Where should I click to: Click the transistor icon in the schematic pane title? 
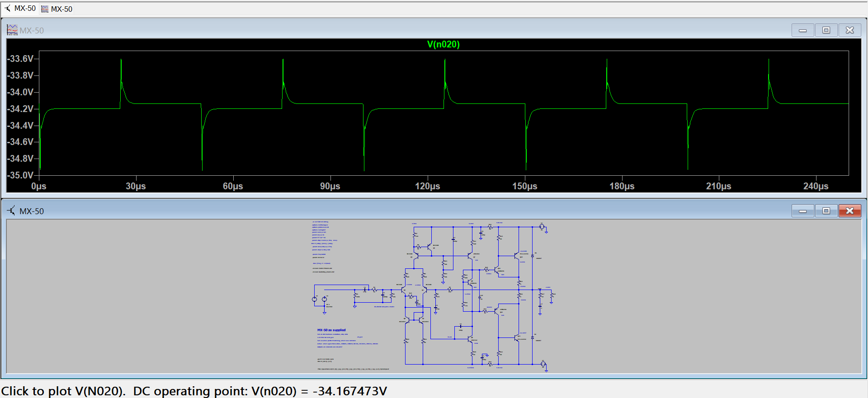tap(11, 211)
